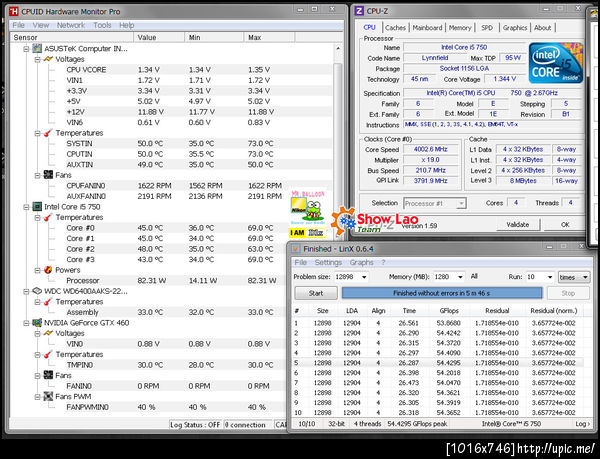Click the WDC hard drive icon
Screen dimensions: 600x459
pos(37,291)
